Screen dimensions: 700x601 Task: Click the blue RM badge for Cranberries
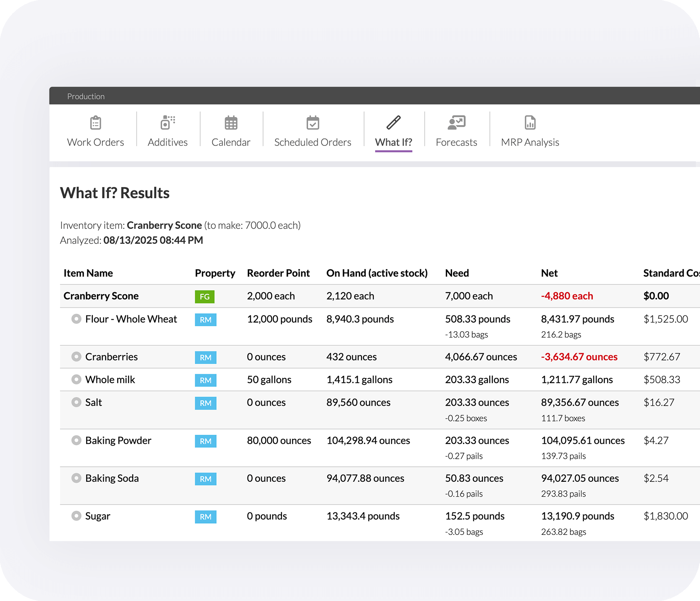205,357
